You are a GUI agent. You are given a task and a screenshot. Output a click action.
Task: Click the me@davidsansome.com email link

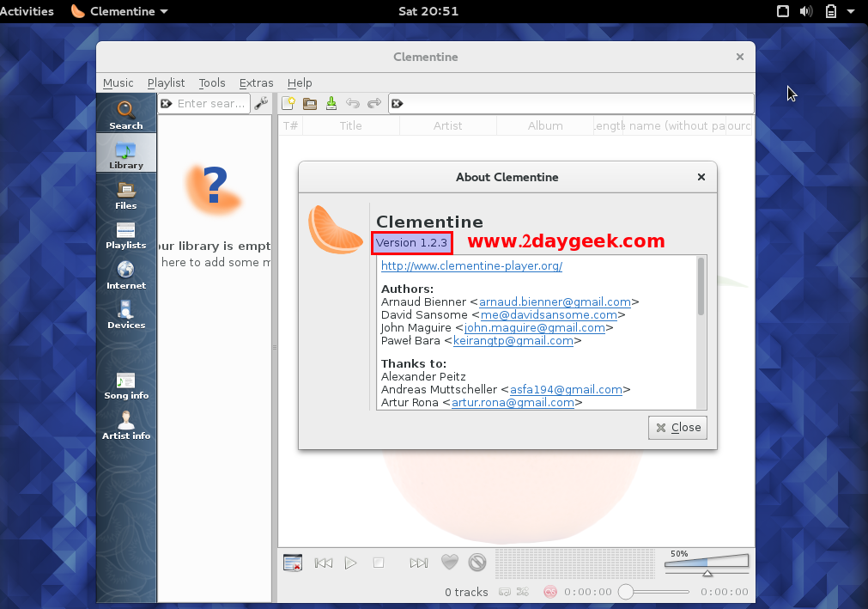[549, 314]
